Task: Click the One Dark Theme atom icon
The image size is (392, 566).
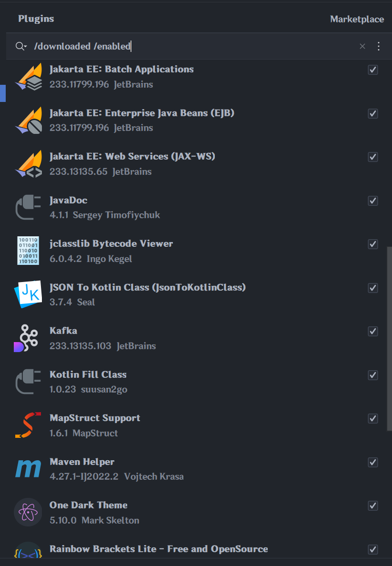Action: (x=28, y=513)
